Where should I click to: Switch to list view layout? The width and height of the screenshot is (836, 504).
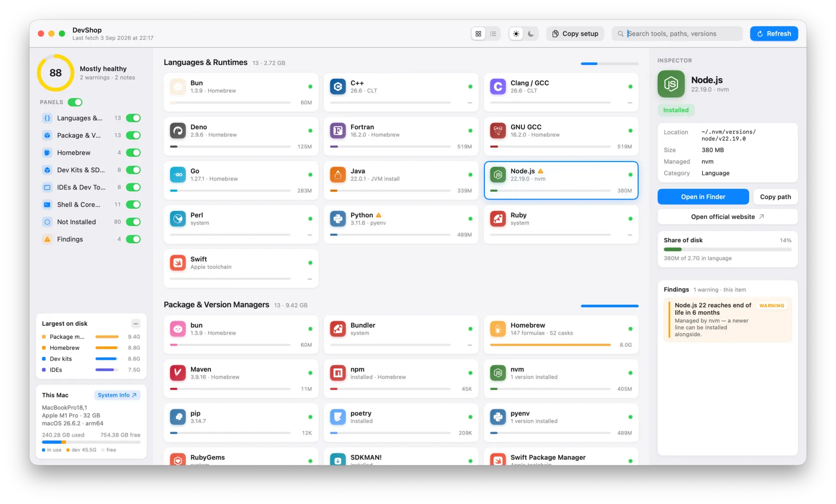click(x=493, y=34)
